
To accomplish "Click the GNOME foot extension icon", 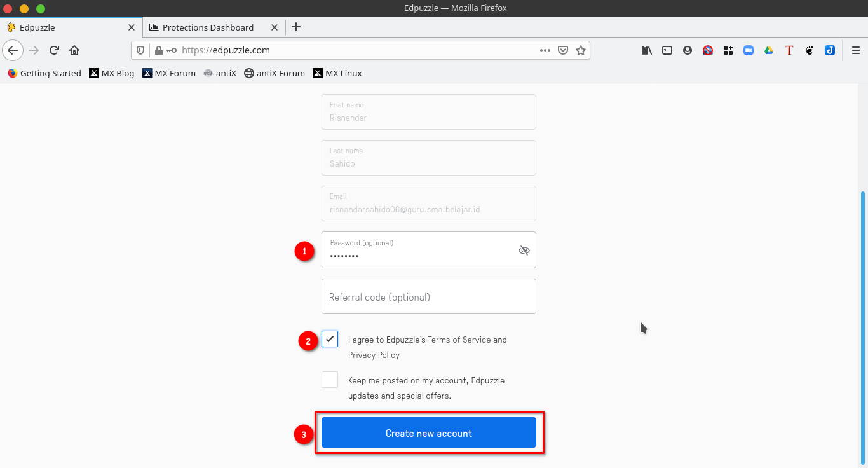I will (x=810, y=50).
